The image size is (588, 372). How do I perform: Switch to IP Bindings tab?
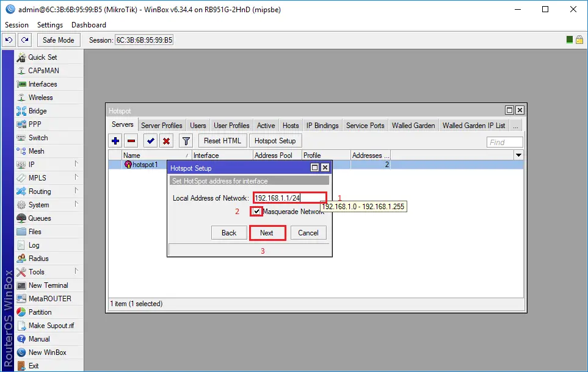click(x=322, y=126)
